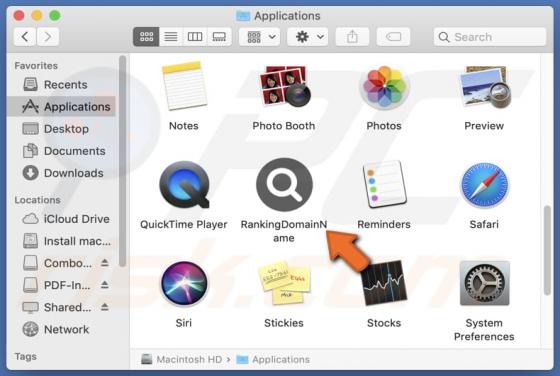Select the Photo Booth app icon
The image size is (560, 376).
point(284,86)
